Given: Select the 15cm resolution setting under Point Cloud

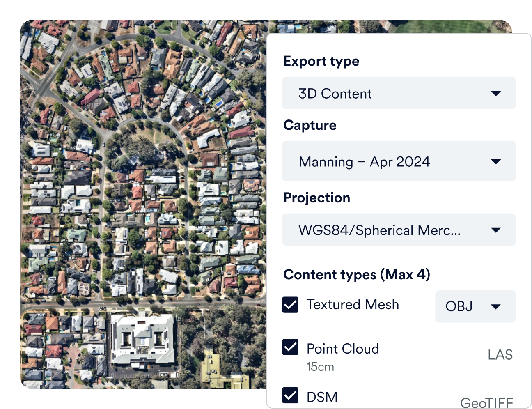Looking at the screenshot, I should coord(321,367).
